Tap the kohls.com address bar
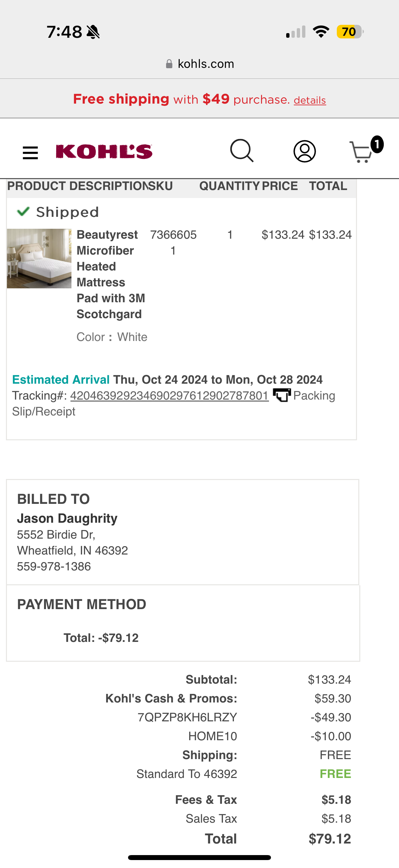Viewport: 399px width, 868px height. coord(200,64)
